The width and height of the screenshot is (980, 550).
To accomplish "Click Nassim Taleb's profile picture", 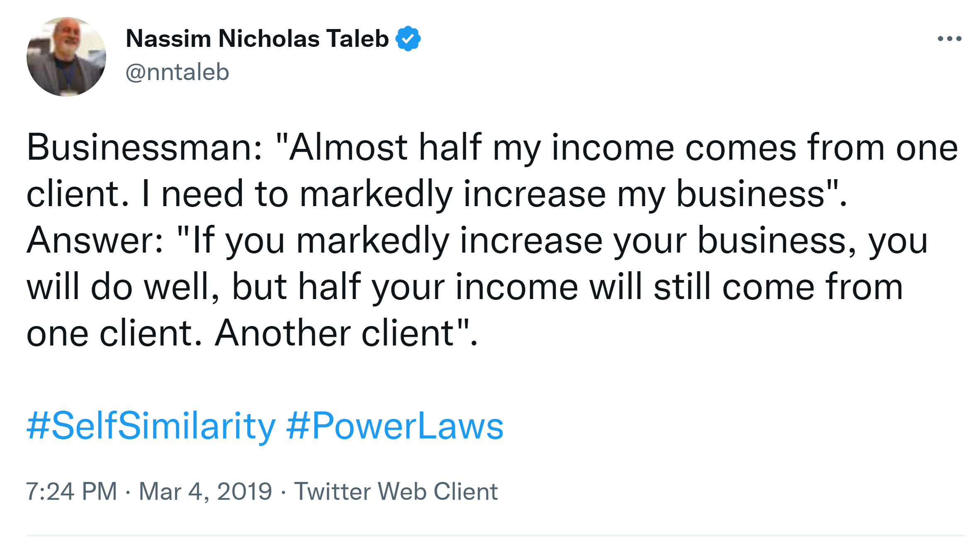I will click(66, 57).
